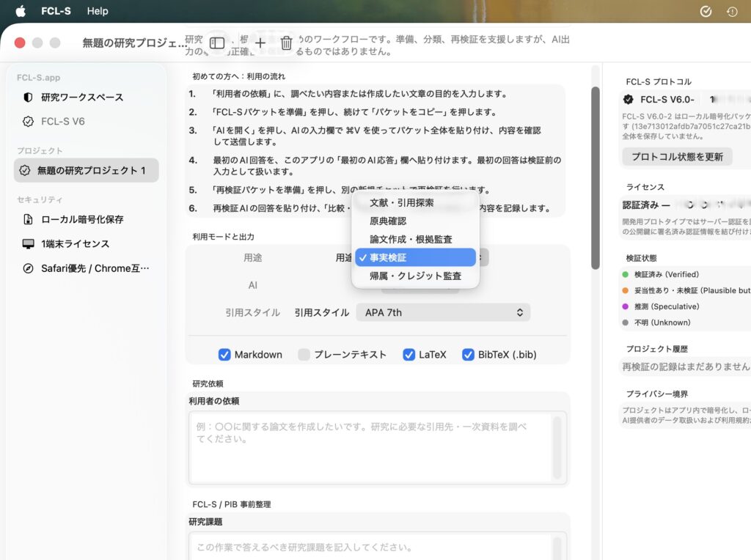Click into the 利用者の依頼 text field

(x=378, y=448)
